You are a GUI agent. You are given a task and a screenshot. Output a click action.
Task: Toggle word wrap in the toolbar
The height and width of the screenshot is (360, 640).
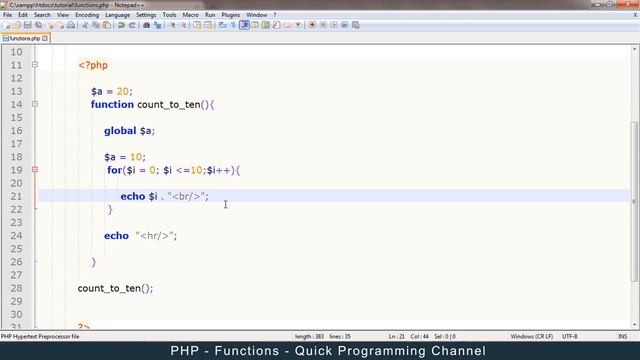coord(222,25)
